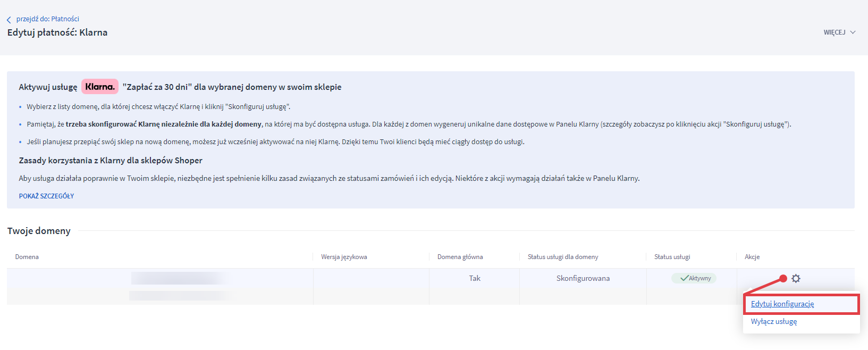Click the back chevron arrow icon

9,20
